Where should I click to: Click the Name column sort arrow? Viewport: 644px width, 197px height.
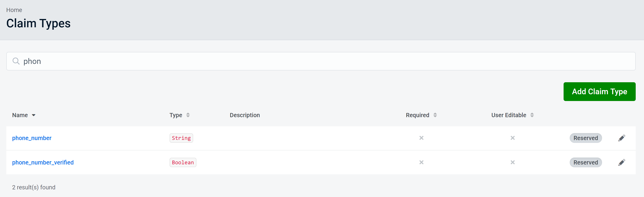(33, 115)
